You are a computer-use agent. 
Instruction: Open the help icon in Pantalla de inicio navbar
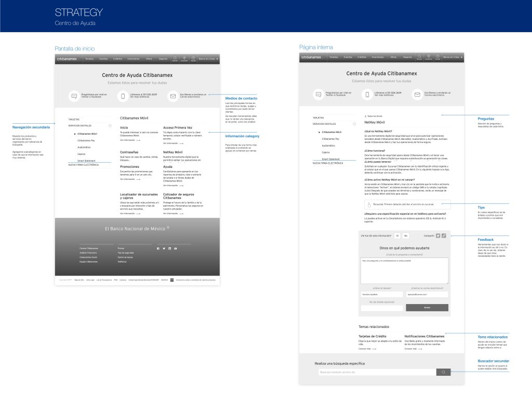tap(193, 59)
